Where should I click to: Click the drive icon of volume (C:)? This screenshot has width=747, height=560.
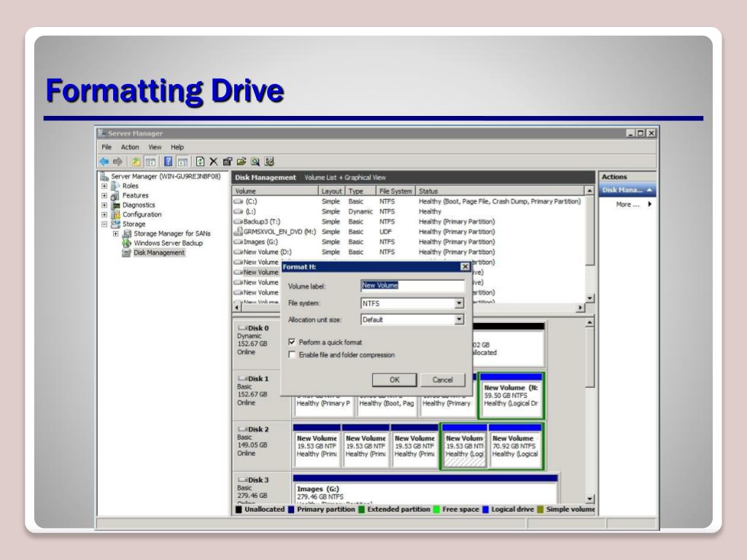[239, 201]
